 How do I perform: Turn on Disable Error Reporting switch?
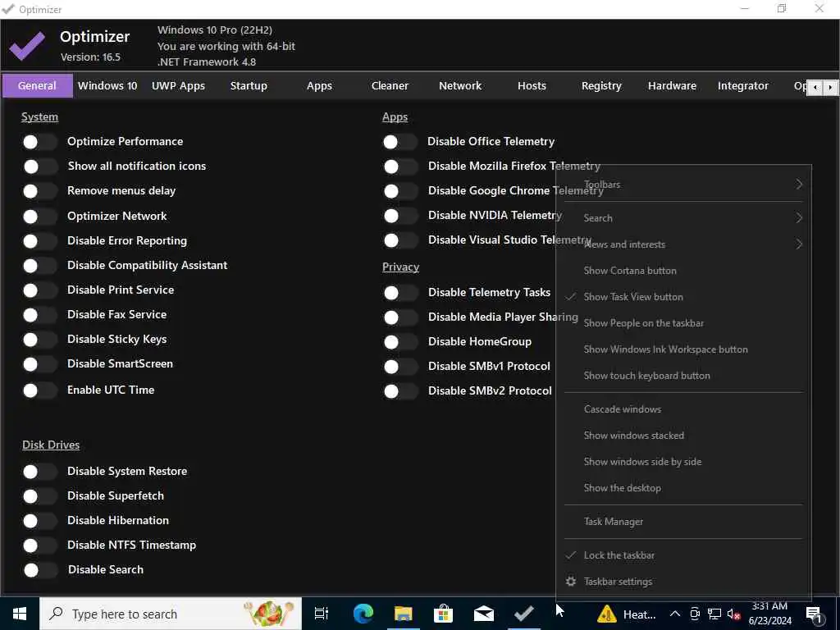[x=39, y=241]
